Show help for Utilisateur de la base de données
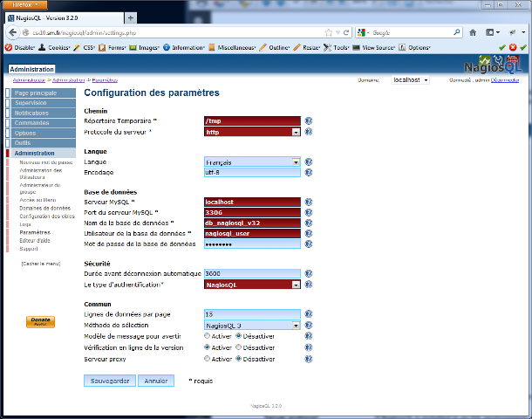This screenshot has height=419, width=532. [x=309, y=234]
